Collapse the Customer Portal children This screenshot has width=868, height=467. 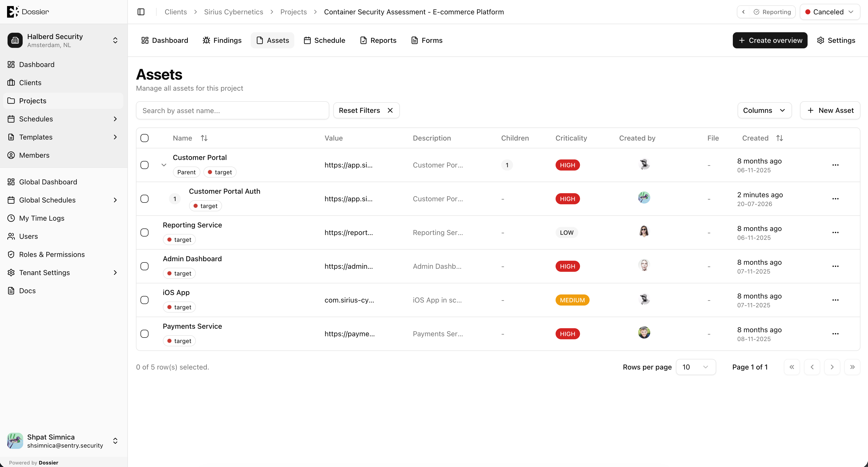click(x=164, y=165)
